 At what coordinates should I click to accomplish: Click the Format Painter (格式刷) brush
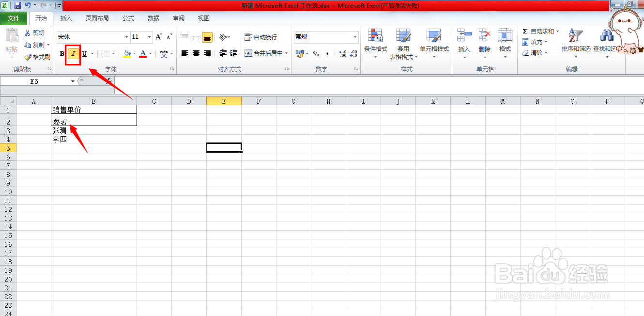click(x=37, y=57)
